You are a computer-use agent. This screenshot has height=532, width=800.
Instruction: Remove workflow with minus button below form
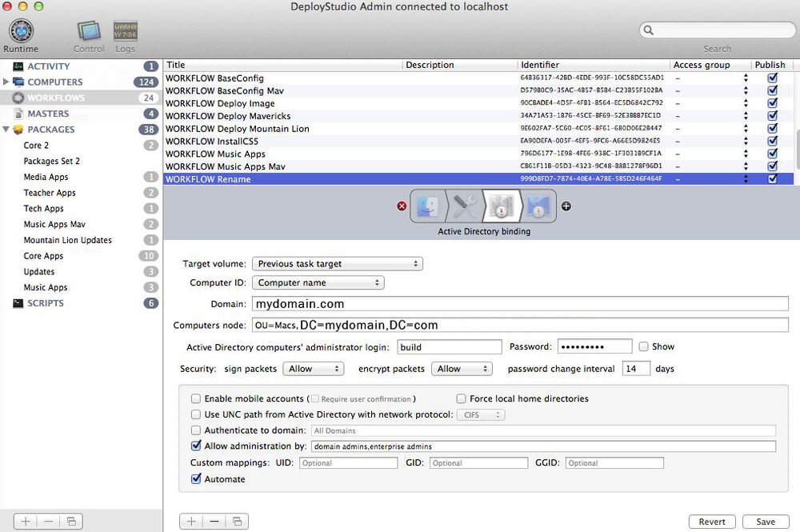[214, 522]
